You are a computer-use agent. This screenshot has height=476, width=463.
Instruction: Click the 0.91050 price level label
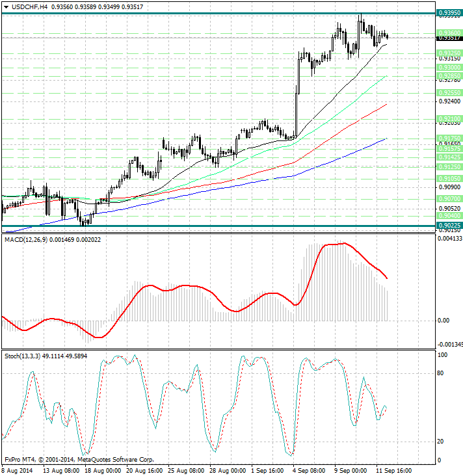tap(449, 178)
